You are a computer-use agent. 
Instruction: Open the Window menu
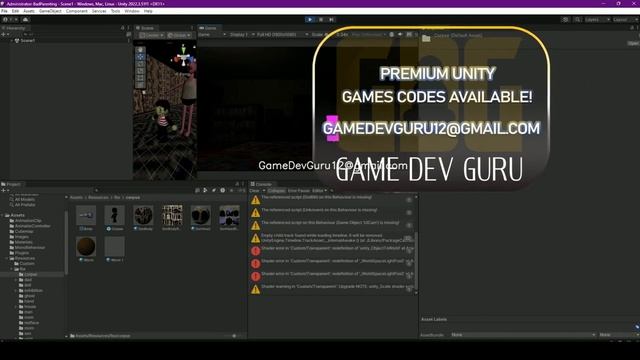point(132,11)
